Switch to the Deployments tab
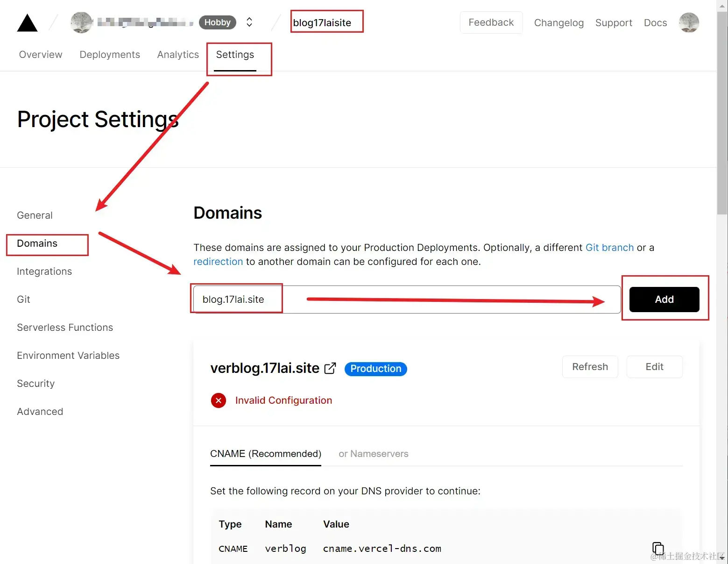The image size is (728, 564). point(109,54)
